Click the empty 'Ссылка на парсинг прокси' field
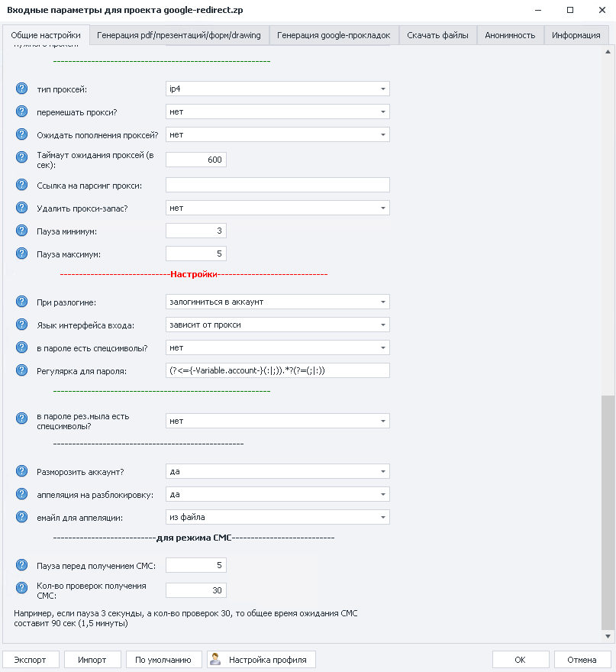This screenshot has height=672, width=616. click(x=278, y=185)
